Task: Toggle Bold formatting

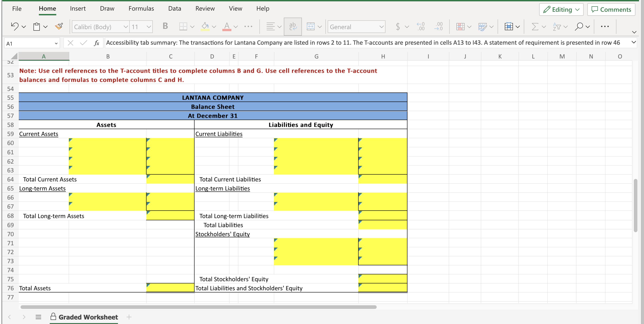Action: (165, 26)
